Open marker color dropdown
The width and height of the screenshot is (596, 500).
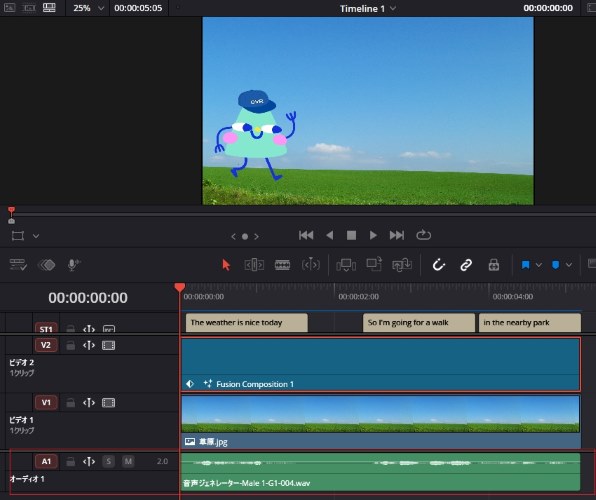pos(569,265)
